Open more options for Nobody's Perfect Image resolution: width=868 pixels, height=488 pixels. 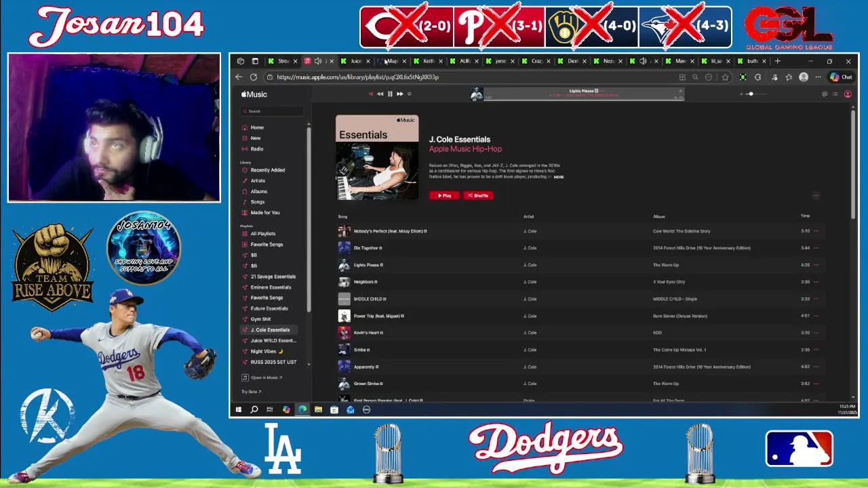pos(816,231)
